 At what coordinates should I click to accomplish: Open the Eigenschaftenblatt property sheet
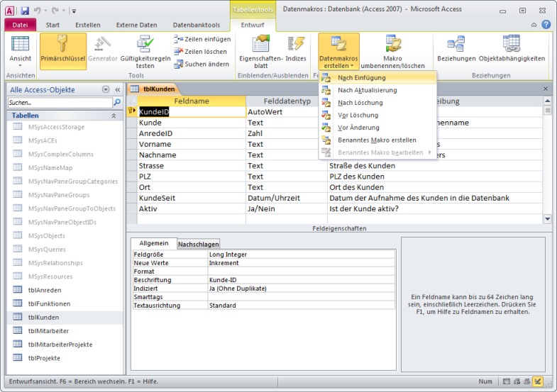coord(261,45)
